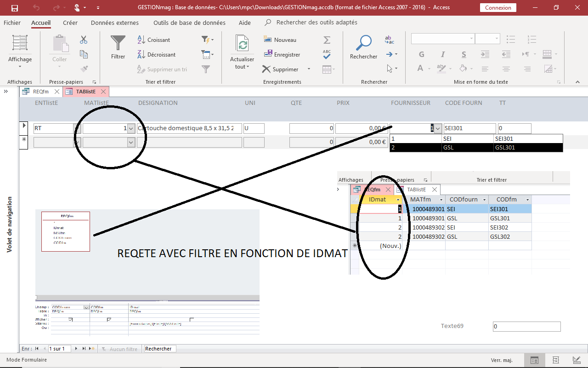Open the Aide ribbon tab
The width and height of the screenshot is (588, 368).
pos(245,23)
